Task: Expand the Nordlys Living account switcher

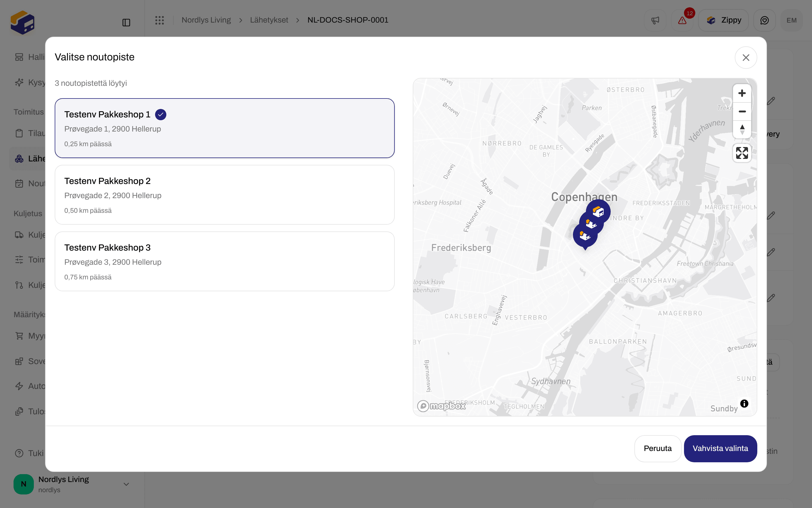Action: [72, 484]
